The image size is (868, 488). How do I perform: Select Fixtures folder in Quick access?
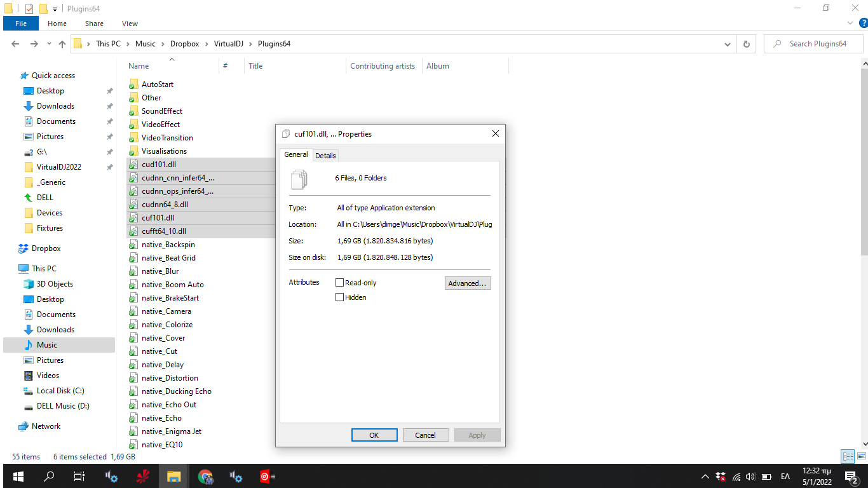click(50, 228)
